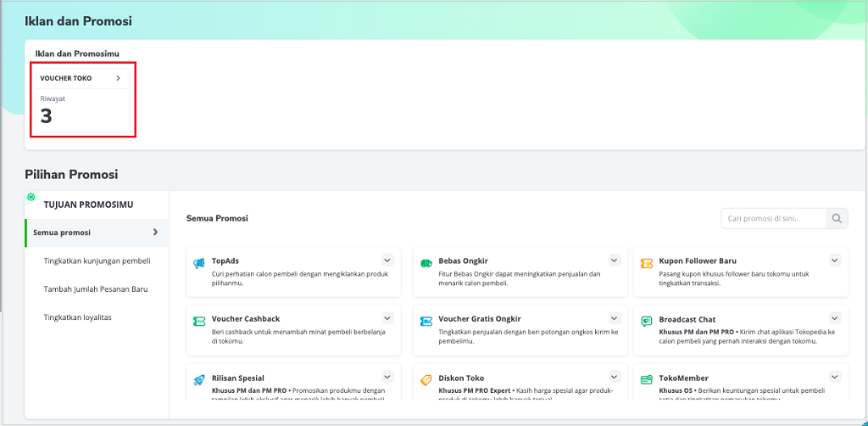Open the TopAds promotion title

coord(225,261)
